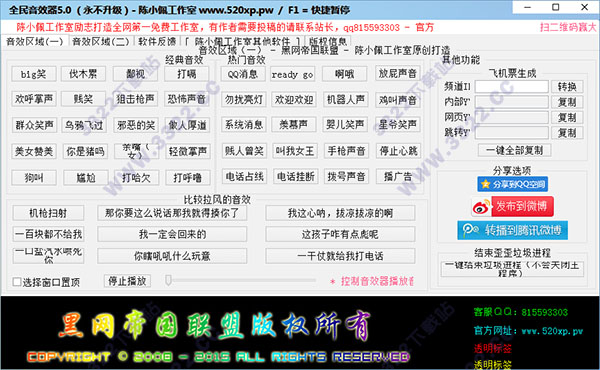Play the 这孩子咋有点彪呢 sound

340,234
